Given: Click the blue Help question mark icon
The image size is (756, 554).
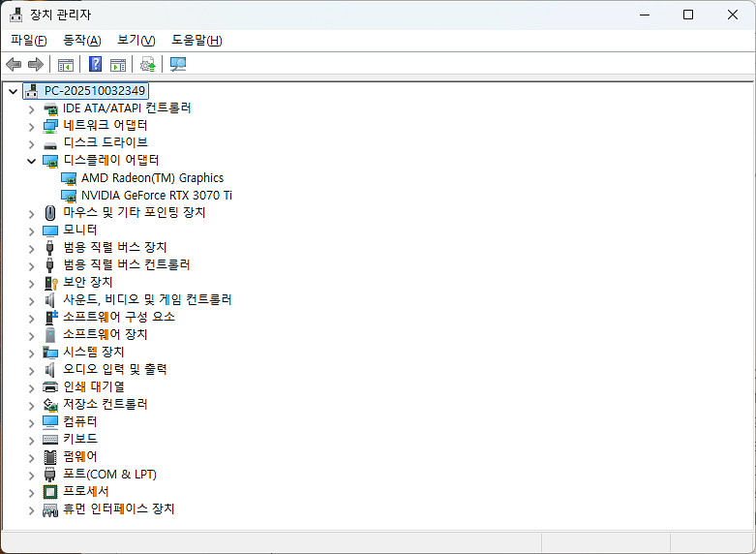Looking at the screenshot, I should 96,65.
